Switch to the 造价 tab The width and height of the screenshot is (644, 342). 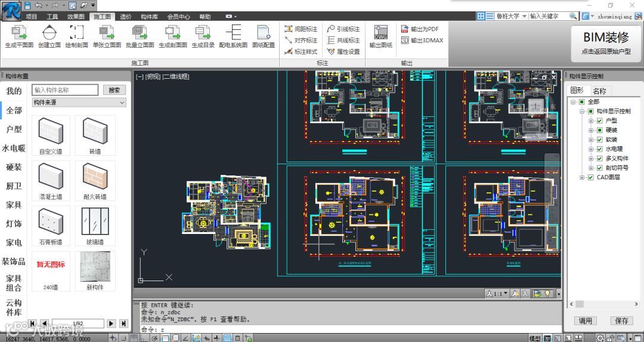point(126,17)
